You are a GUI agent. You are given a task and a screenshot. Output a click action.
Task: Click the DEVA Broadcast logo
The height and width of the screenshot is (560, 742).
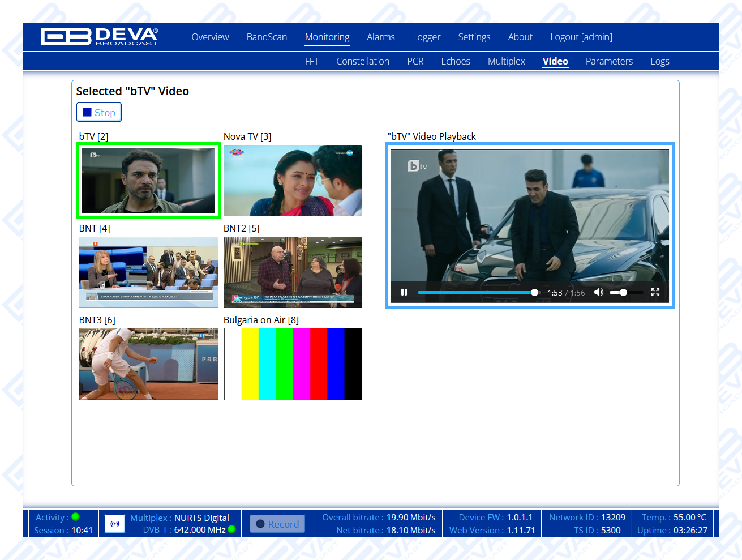[100, 37]
